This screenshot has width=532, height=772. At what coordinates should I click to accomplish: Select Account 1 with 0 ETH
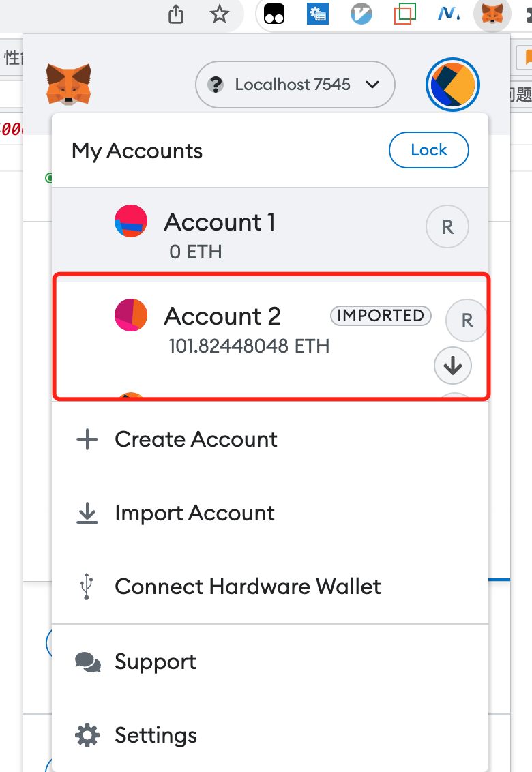270,230
